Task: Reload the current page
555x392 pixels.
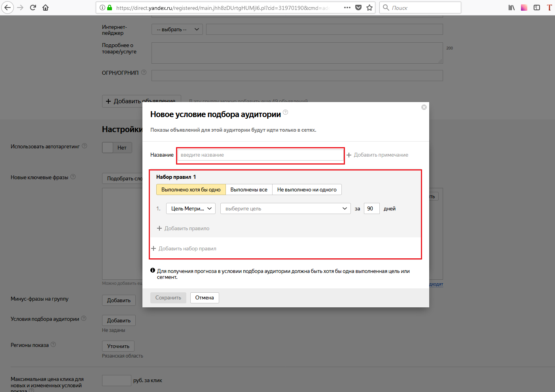Action: click(33, 8)
